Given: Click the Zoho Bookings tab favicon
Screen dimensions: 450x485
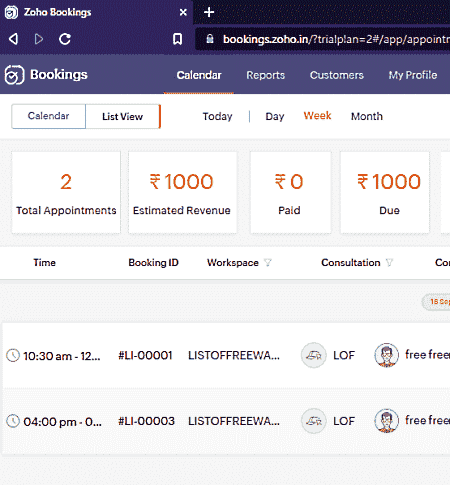Looking at the screenshot, I should click(x=11, y=12).
